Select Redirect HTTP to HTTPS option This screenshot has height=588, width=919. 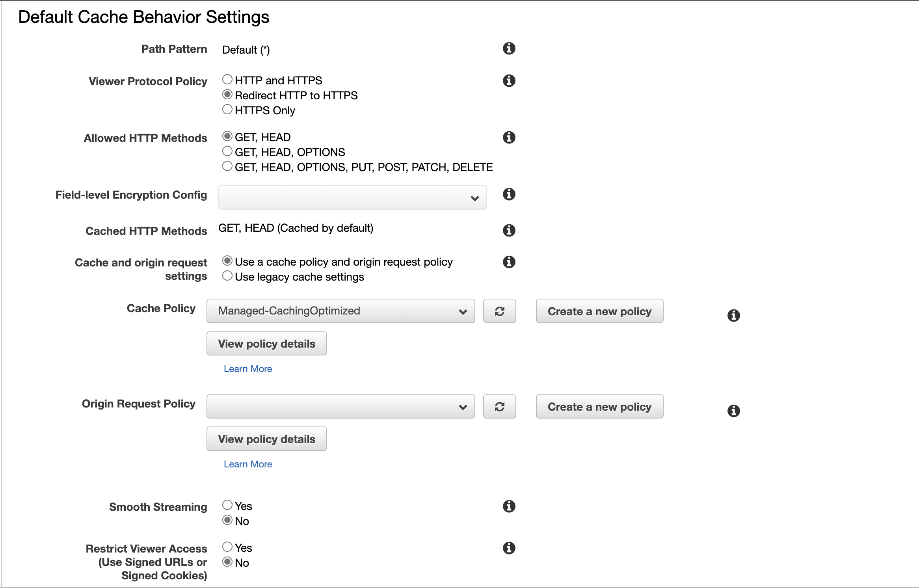click(x=227, y=95)
